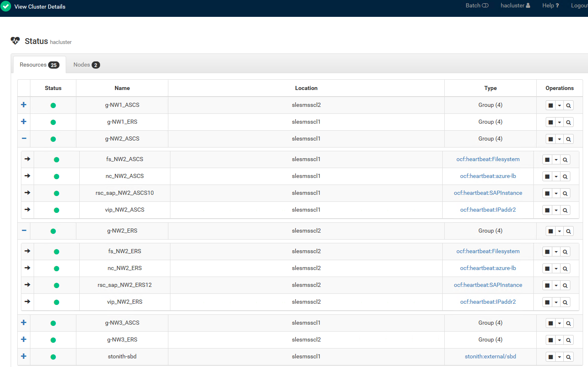Stop the fs_NW2_ASCS resource
The height and width of the screenshot is (367, 588).
click(547, 160)
